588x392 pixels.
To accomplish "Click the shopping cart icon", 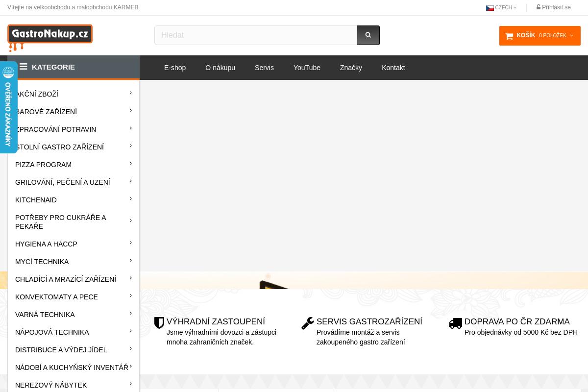I will [509, 36].
